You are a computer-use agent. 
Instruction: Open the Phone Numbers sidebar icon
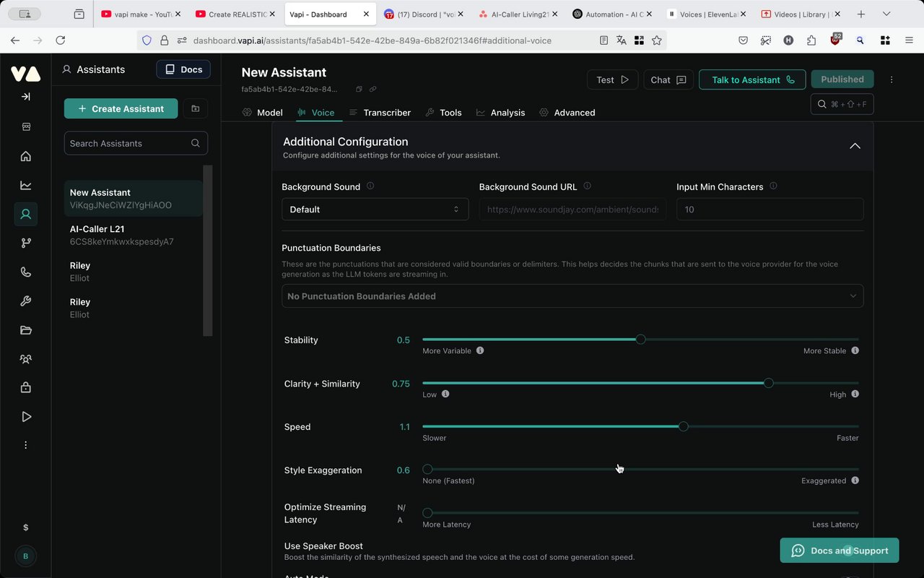click(x=26, y=272)
